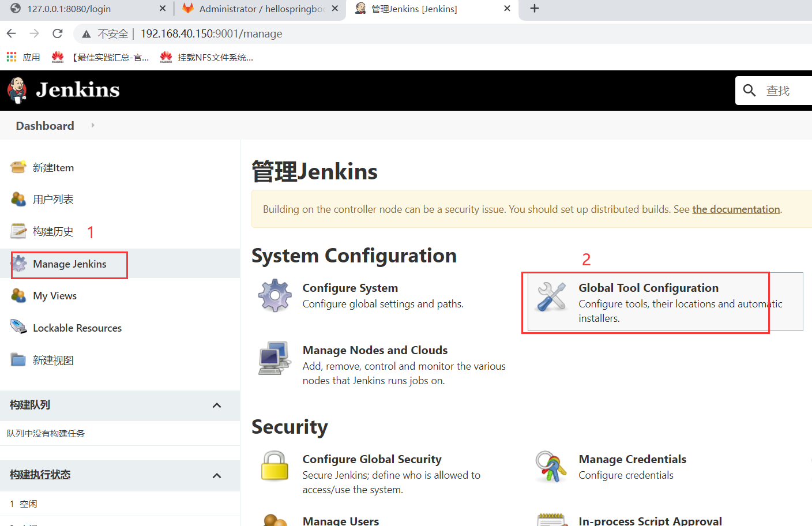Click the Dashboard breadcrumb link
The width and height of the screenshot is (812, 526).
(x=45, y=125)
